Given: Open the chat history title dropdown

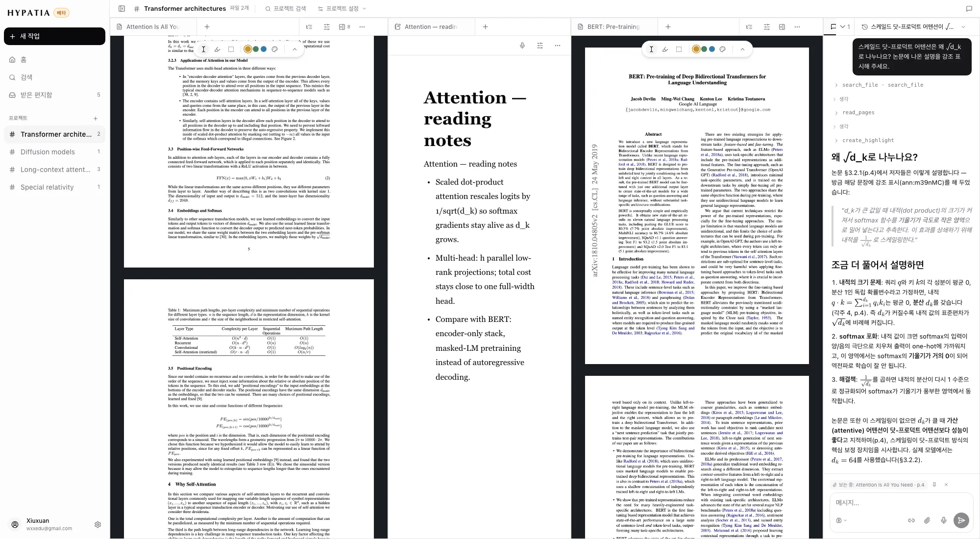Looking at the screenshot, I should point(913,27).
